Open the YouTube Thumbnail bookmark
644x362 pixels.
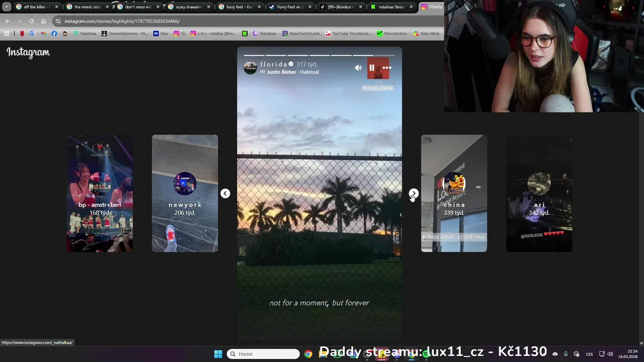348,34
